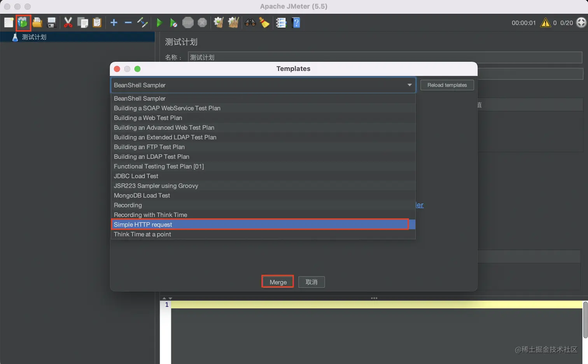
Task: Click the Search binoculars icon
Action: (x=250, y=23)
